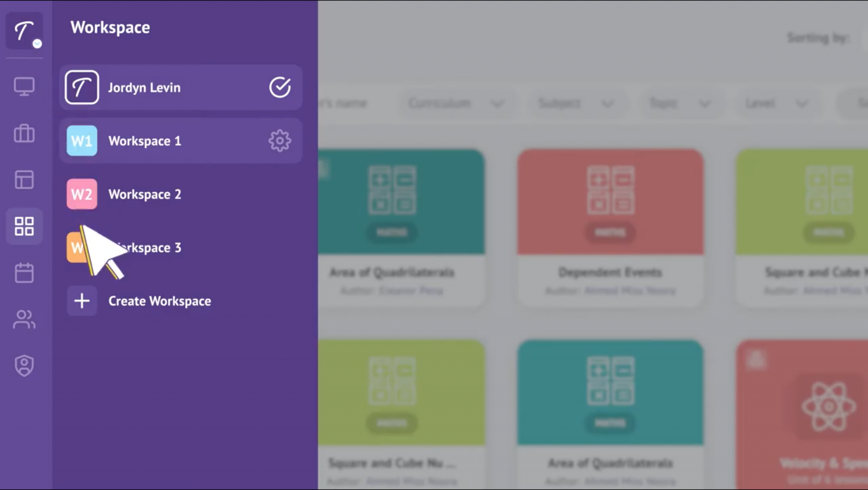Image resolution: width=868 pixels, height=490 pixels.
Task: Toggle the Jordyn Levin selected checkmark
Action: (280, 87)
